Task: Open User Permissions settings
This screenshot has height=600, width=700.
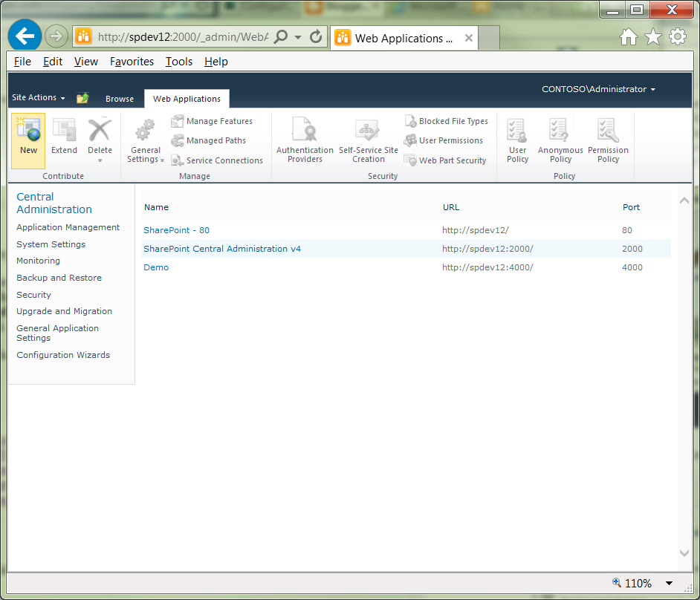Action: point(444,140)
